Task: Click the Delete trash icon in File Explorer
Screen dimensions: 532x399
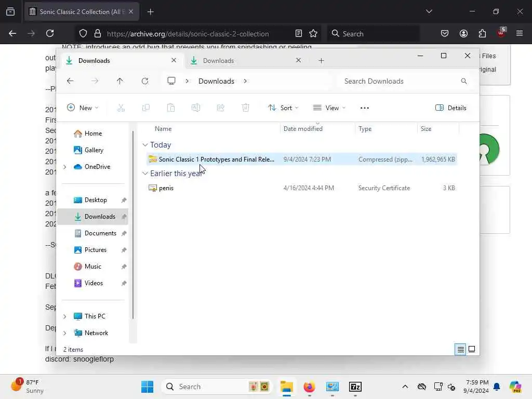Action: click(x=246, y=108)
